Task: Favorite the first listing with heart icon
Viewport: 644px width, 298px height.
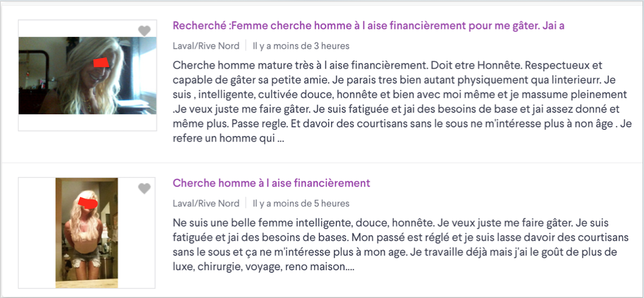Action: [x=144, y=31]
